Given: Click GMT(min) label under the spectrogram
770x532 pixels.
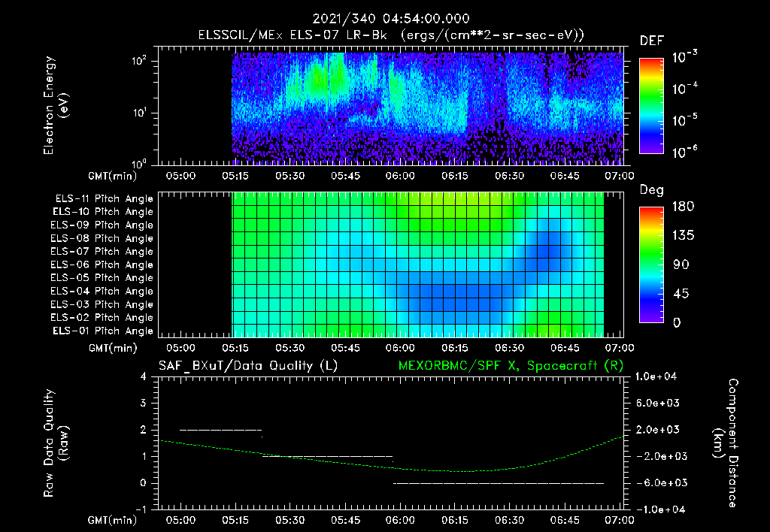Looking at the screenshot, I should pos(113,176).
